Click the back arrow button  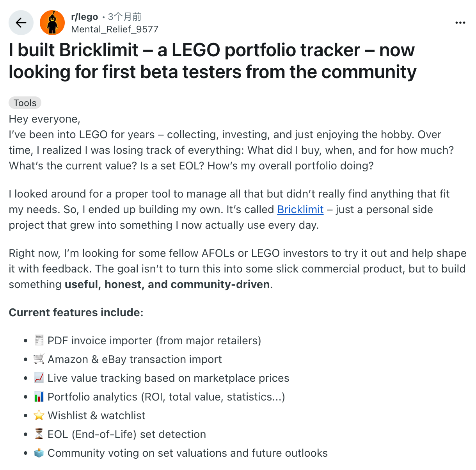point(21,23)
